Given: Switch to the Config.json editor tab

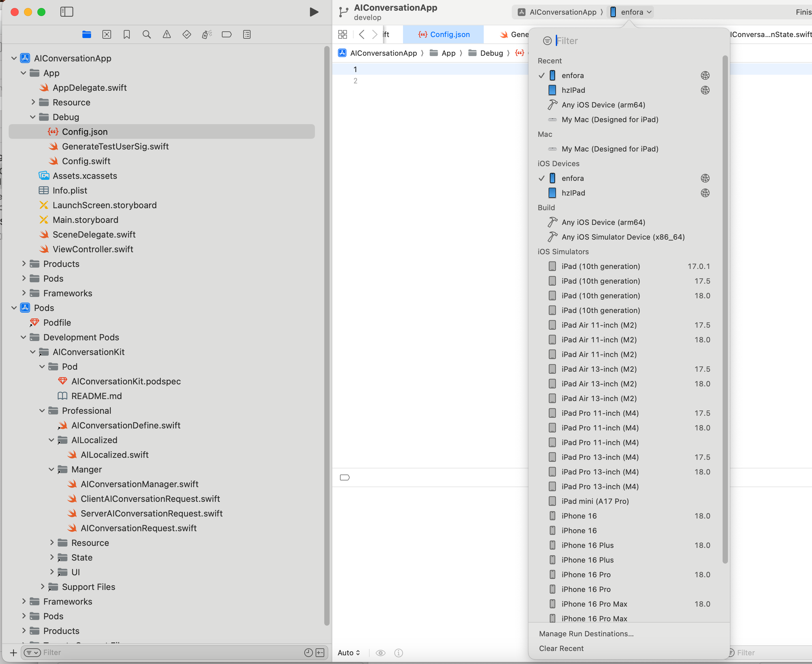Looking at the screenshot, I should coord(444,34).
